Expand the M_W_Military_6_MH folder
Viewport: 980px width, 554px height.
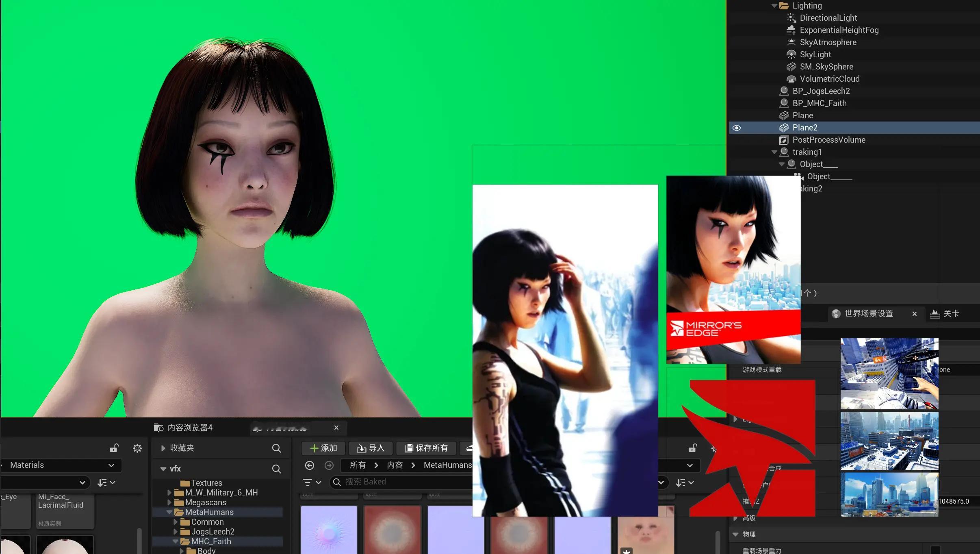click(x=169, y=493)
